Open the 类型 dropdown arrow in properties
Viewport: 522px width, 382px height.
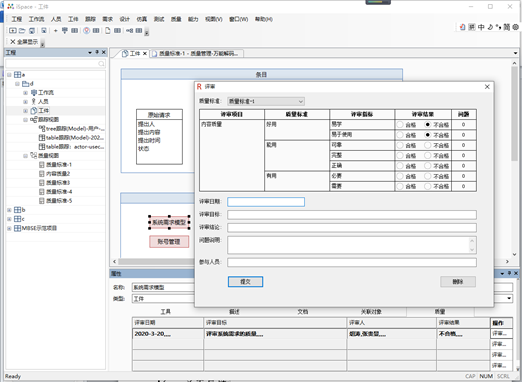point(509,298)
